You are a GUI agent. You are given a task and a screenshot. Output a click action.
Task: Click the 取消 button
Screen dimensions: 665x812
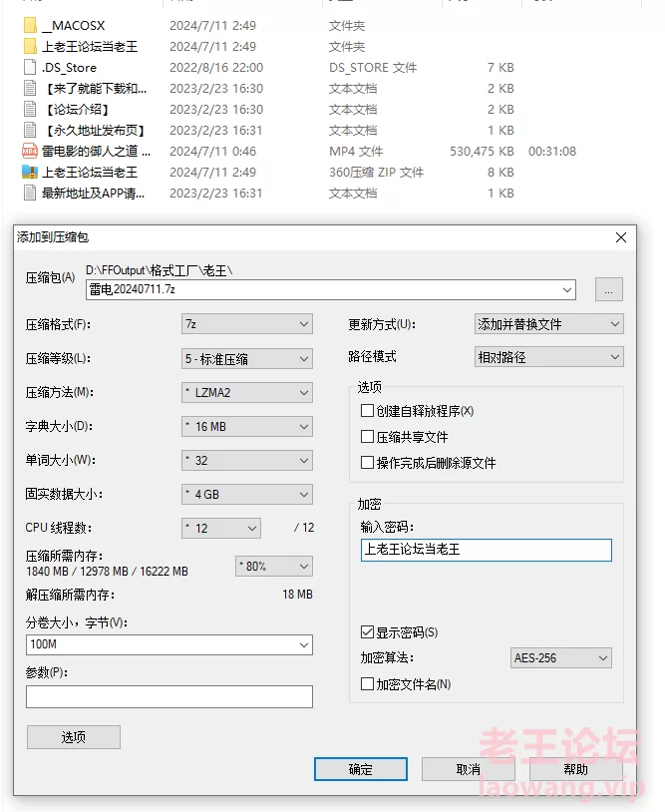click(x=469, y=769)
